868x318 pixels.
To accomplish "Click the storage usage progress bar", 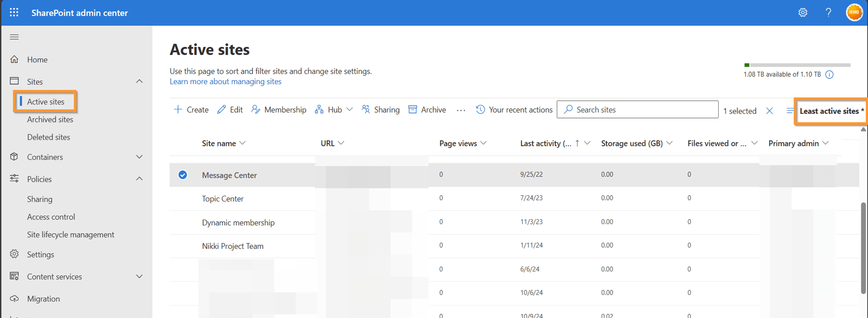I will pyautogui.click(x=797, y=65).
